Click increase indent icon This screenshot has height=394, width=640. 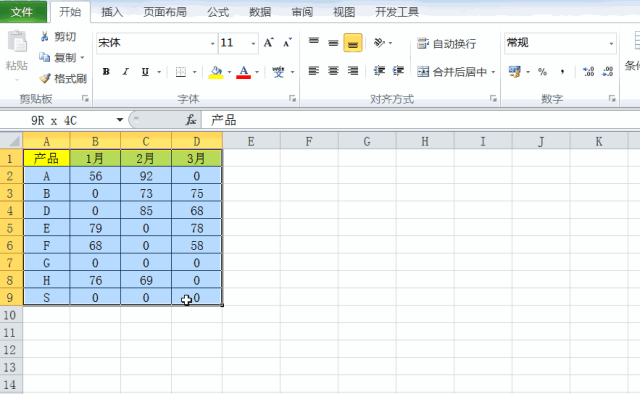[398, 71]
